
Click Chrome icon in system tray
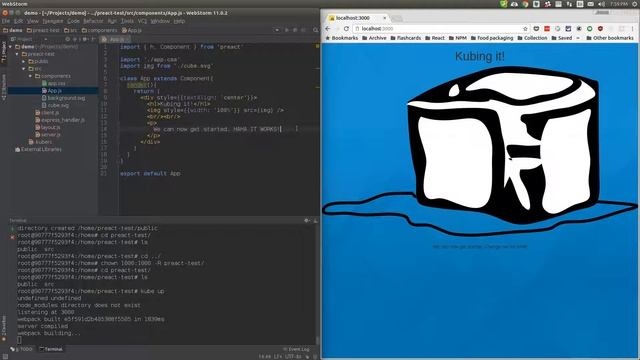[525, 4]
